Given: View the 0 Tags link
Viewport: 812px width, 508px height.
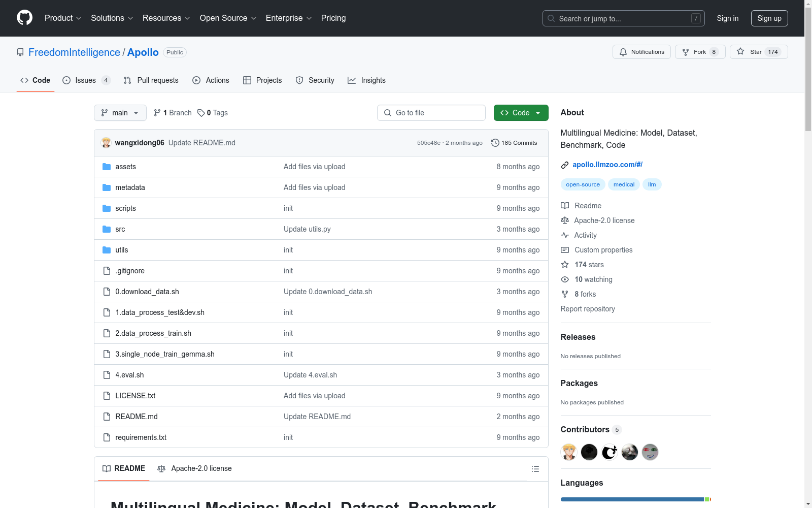Looking at the screenshot, I should pyautogui.click(x=213, y=113).
